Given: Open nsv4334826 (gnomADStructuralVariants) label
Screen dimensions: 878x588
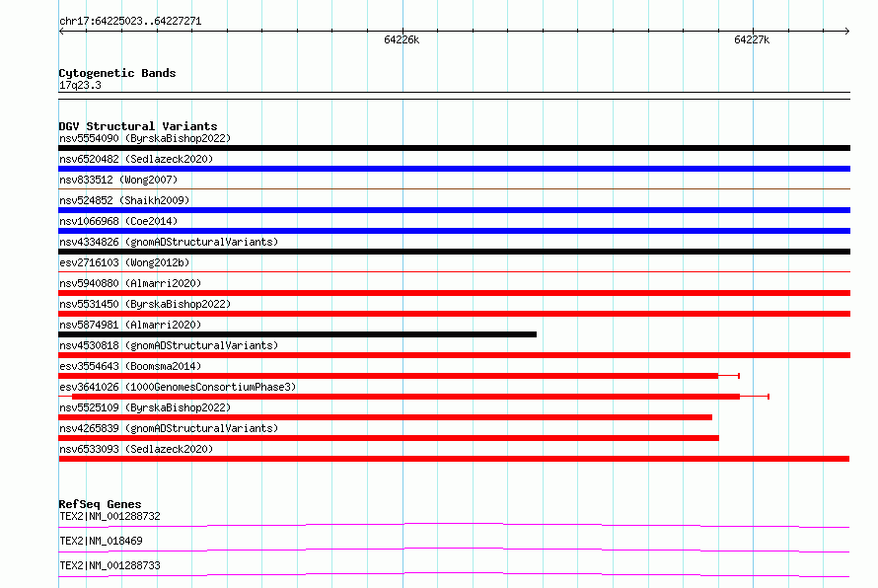Looking at the screenshot, I should (x=169, y=242).
